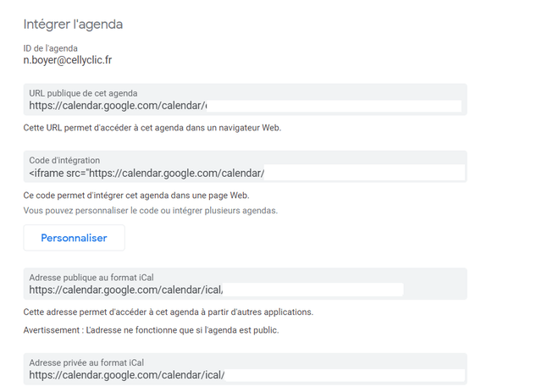Click the Intégrer l'agenda section heading
542x392 pixels.
(x=73, y=25)
